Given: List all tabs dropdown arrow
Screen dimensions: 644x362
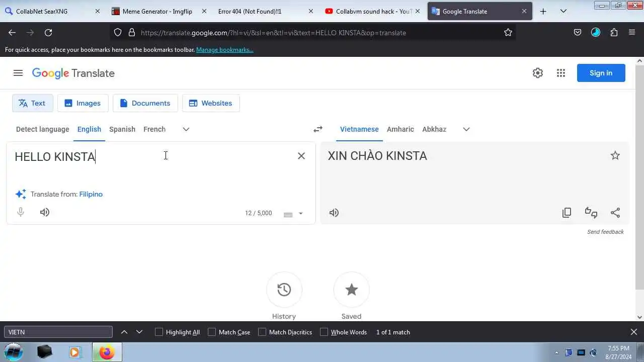Looking at the screenshot, I should (x=563, y=11).
